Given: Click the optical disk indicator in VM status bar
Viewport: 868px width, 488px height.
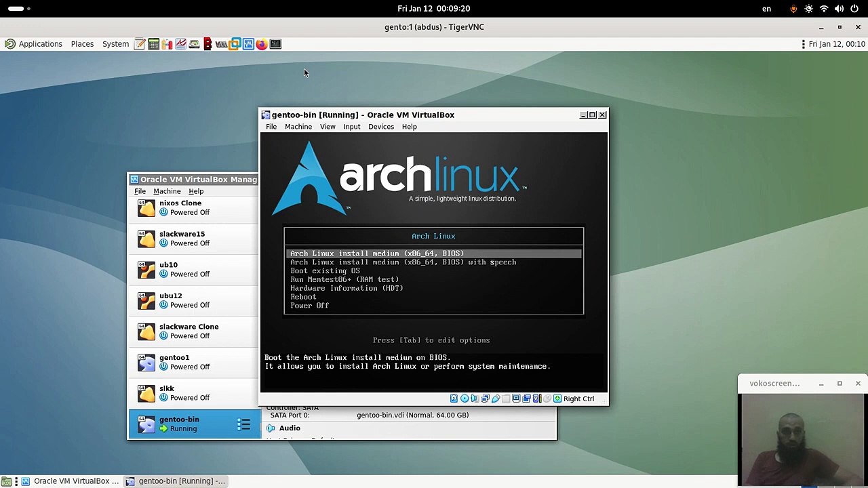Looking at the screenshot, I should pyautogui.click(x=465, y=399).
